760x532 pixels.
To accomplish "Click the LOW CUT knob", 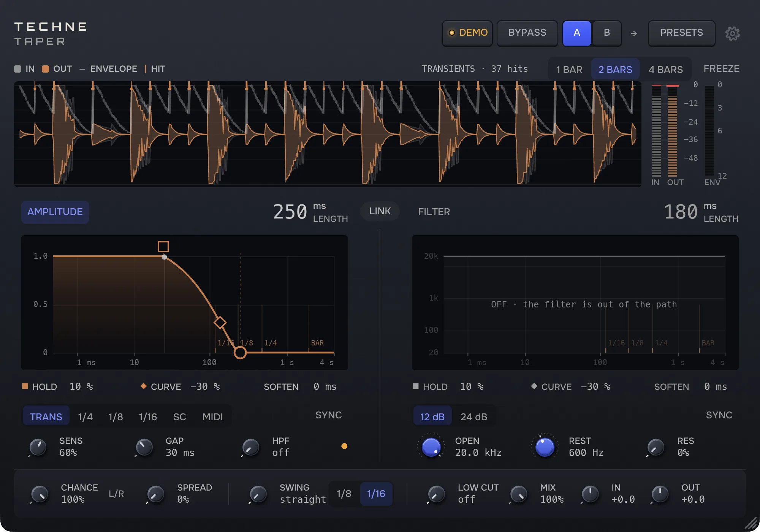I will [437, 494].
